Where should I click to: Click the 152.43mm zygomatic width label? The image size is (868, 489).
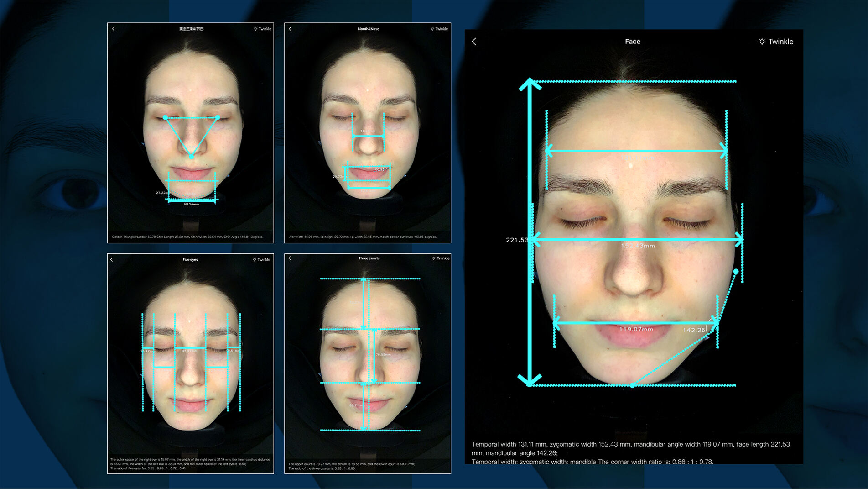pyautogui.click(x=638, y=246)
